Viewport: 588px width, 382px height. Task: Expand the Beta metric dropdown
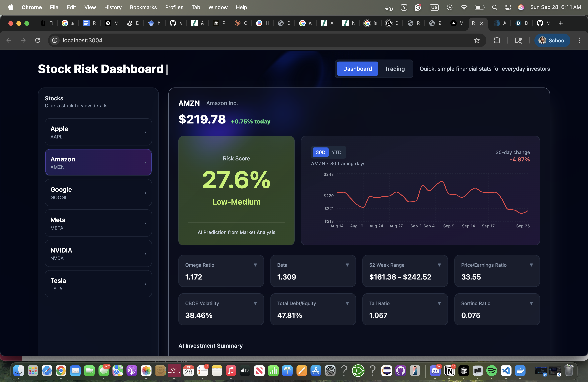click(347, 265)
